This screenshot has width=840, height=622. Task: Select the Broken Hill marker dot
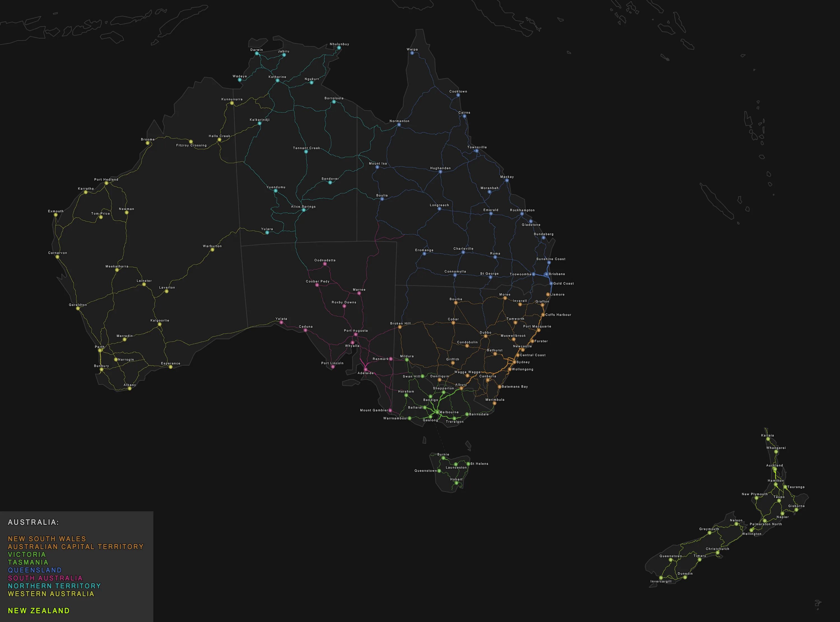pos(400,327)
